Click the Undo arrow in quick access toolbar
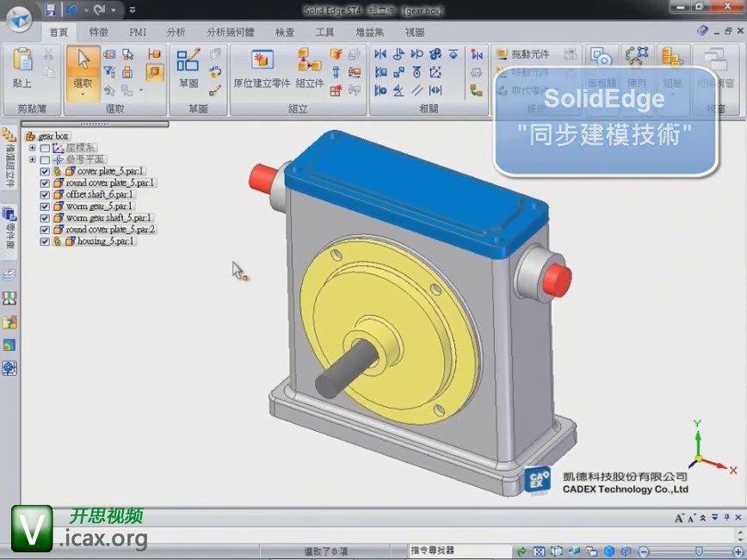This screenshot has height=560, width=747. point(72,9)
